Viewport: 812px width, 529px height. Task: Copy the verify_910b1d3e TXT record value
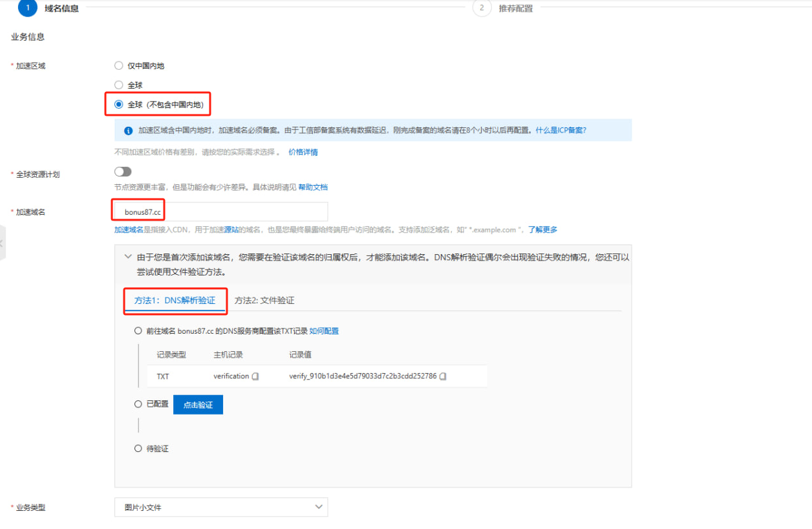point(443,376)
